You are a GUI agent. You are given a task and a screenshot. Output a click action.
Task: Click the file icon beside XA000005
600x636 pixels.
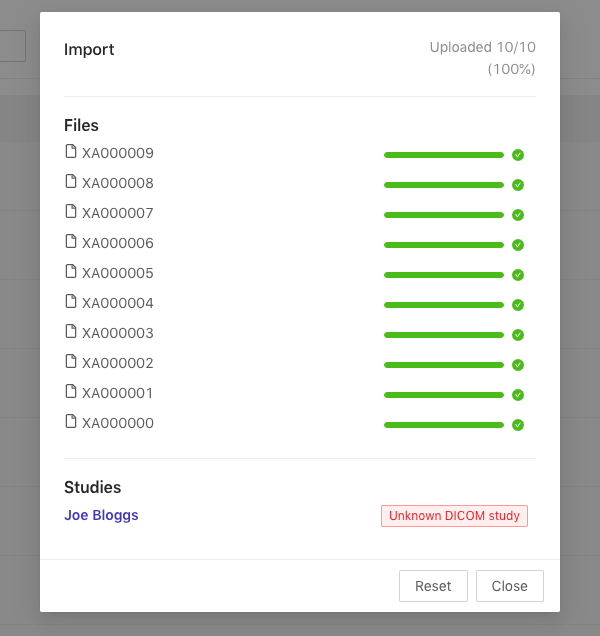pos(71,271)
